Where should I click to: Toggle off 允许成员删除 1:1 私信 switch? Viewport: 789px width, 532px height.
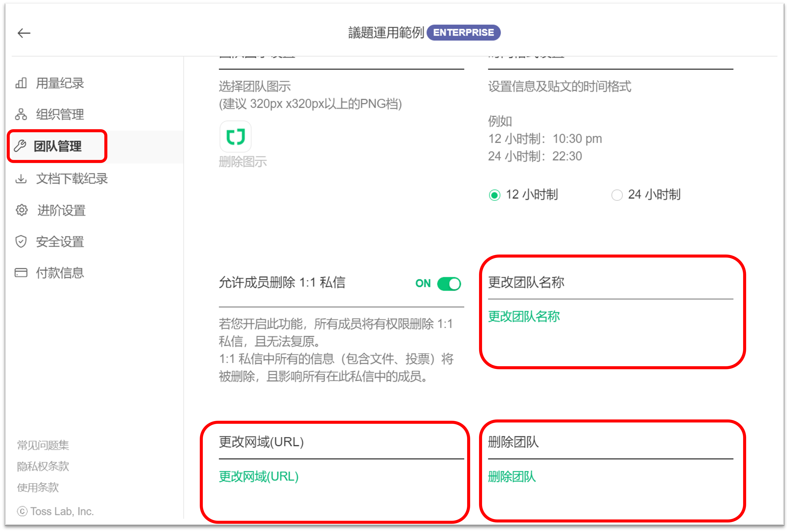pos(449,284)
